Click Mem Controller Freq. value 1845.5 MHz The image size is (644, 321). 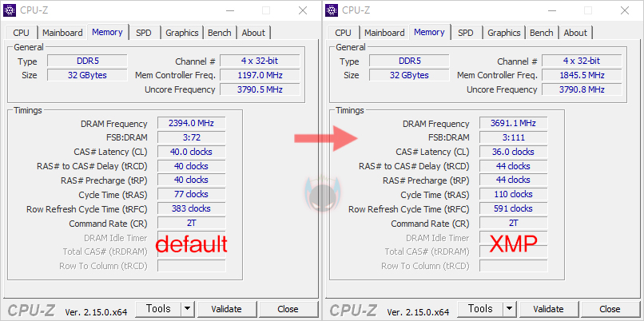(x=582, y=75)
